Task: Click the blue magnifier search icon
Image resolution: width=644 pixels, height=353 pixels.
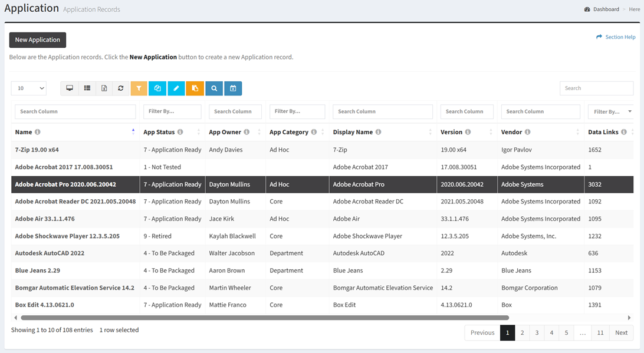Action: tap(214, 88)
